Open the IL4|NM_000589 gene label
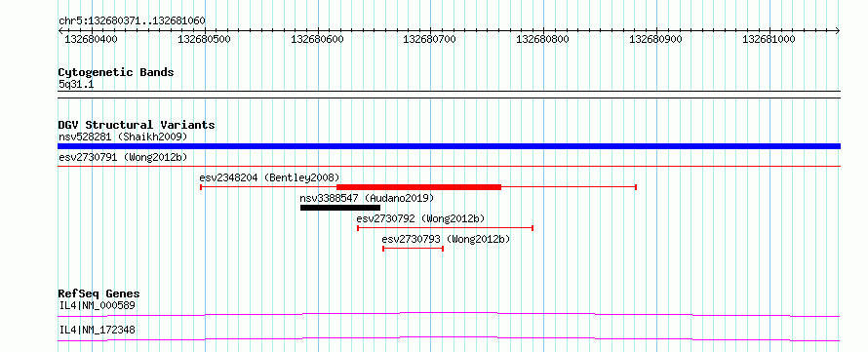The width and height of the screenshot is (868, 352). 97,305
